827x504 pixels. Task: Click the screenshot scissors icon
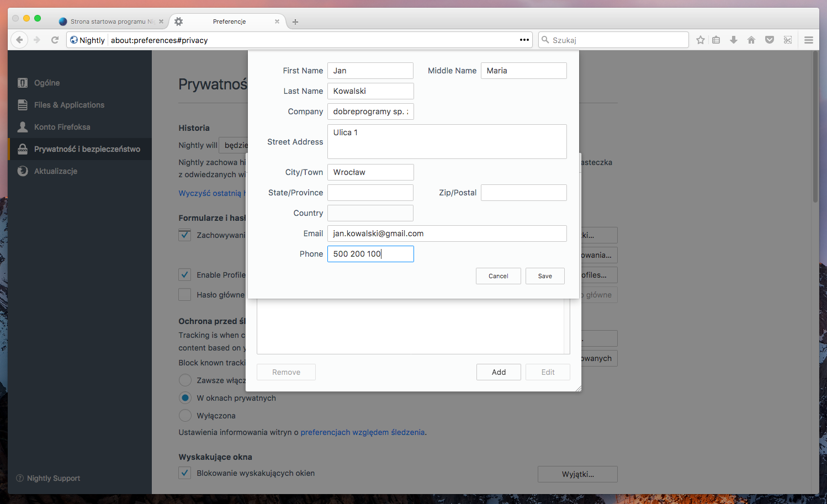pyautogui.click(x=788, y=40)
